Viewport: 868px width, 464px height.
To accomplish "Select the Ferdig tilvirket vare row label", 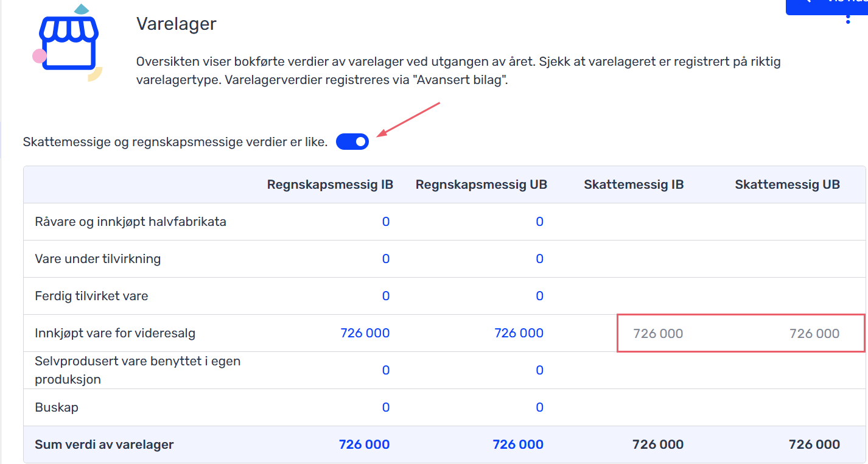I will [x=91, y=296].
